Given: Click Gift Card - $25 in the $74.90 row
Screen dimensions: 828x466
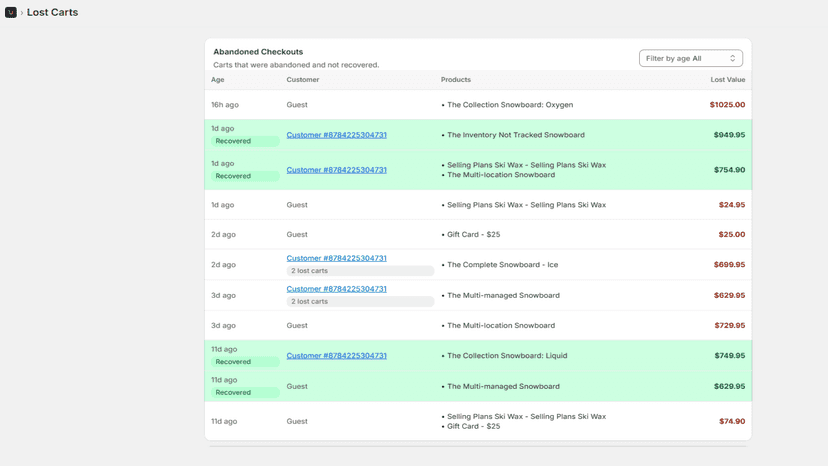Looking at the screenshot, I should (473, 426).
